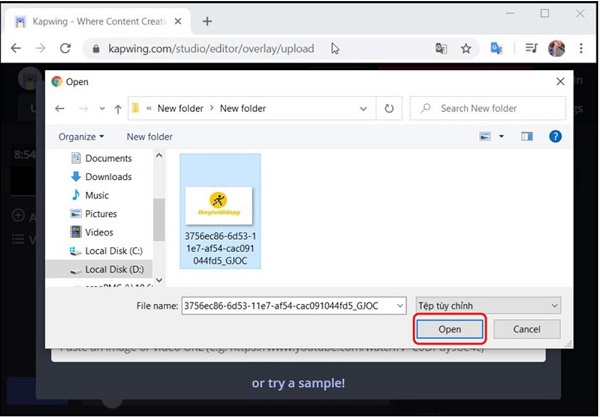Reload the Kapwing page in Chrome
The width and height of the screenshot is (600, 417).
(66, 48)
